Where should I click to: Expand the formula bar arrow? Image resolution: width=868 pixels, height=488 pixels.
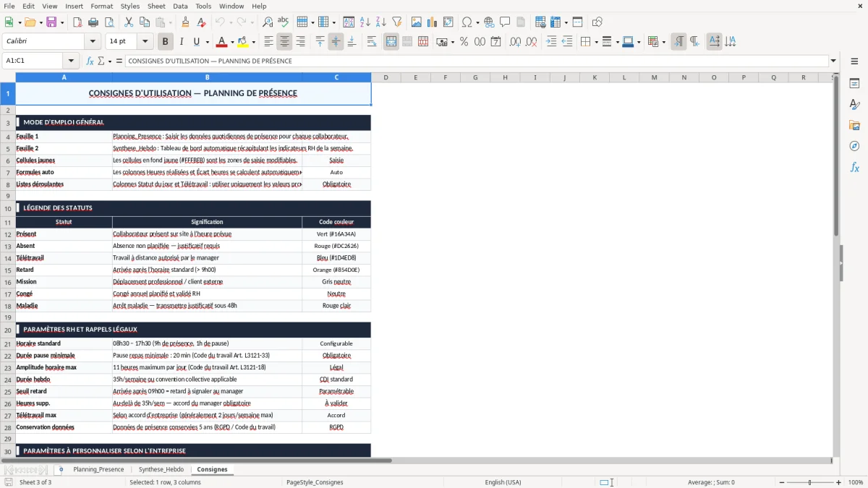pos(833,61)
